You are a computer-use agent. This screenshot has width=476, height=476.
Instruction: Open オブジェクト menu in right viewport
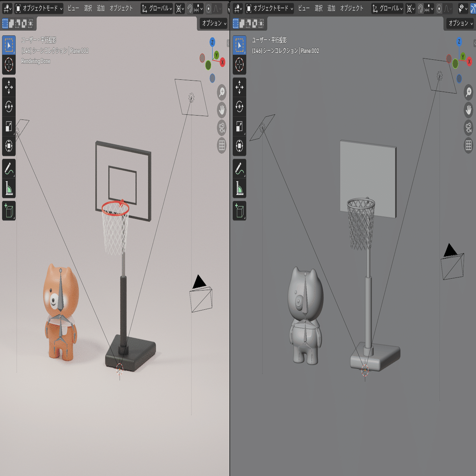tap(352, 8)
